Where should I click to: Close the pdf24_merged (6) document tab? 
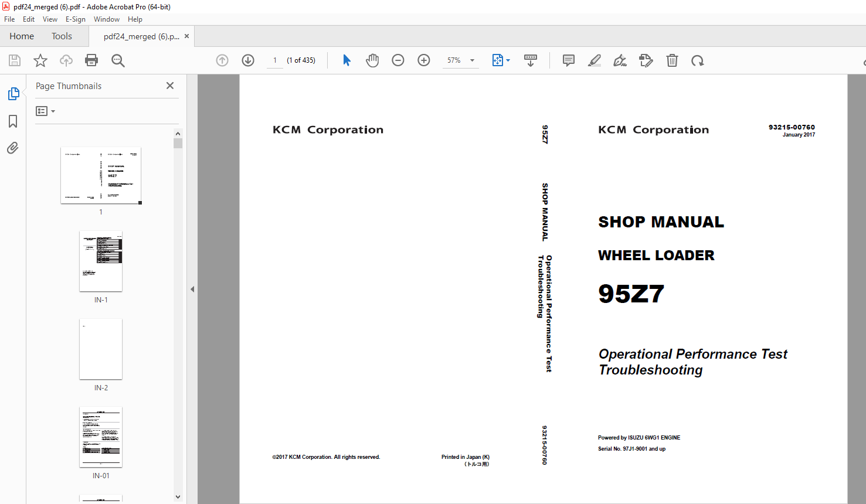pos(186,36)
